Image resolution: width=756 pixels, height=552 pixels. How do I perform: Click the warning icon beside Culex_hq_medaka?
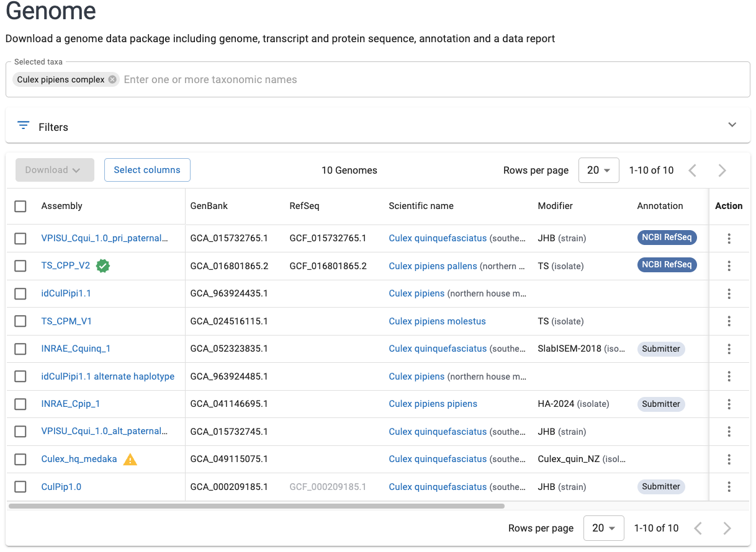click(130, 459)
